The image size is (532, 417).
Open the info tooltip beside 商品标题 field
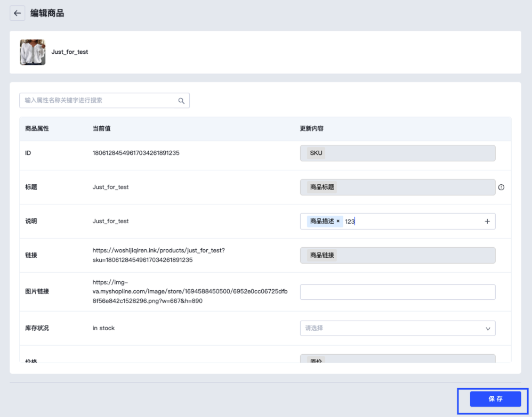click(501, 187)
